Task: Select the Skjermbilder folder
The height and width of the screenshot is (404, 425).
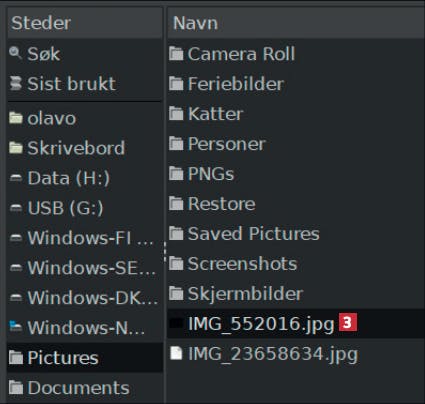Action: (296, 294)
